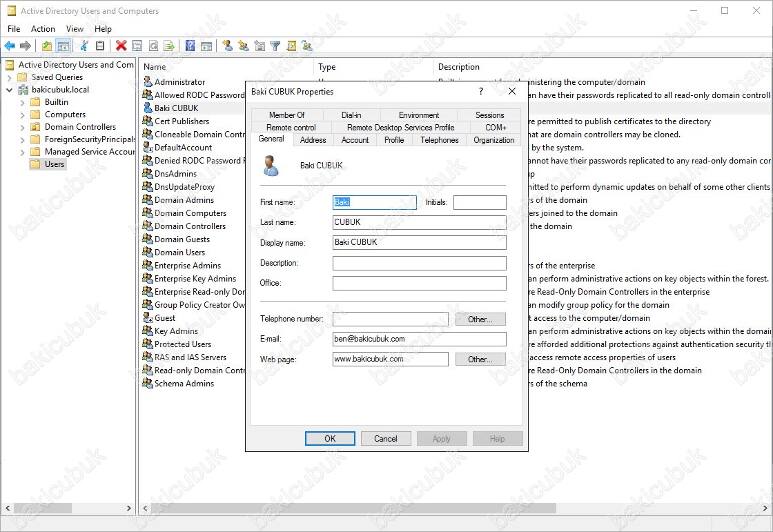Expand the Builtin container
Viewport: 773px width, 532px height.
22,103
